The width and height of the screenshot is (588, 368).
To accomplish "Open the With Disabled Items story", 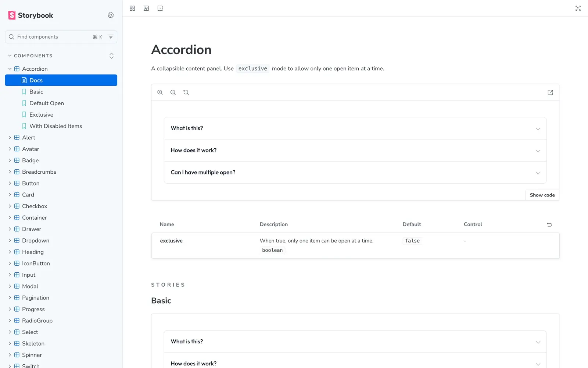I will 61,126.
